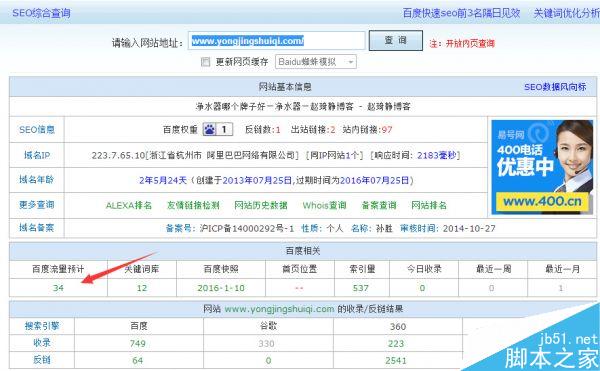Open the 备案查询 link

pos(379,205)
